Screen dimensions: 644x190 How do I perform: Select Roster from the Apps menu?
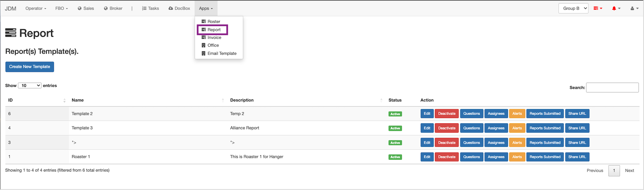(214, 21)
